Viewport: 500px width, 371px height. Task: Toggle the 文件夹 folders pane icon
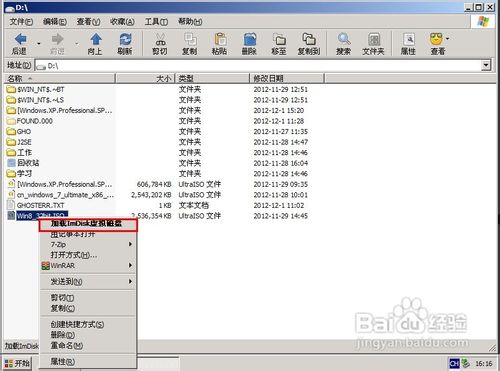click(x=374, y=39)
